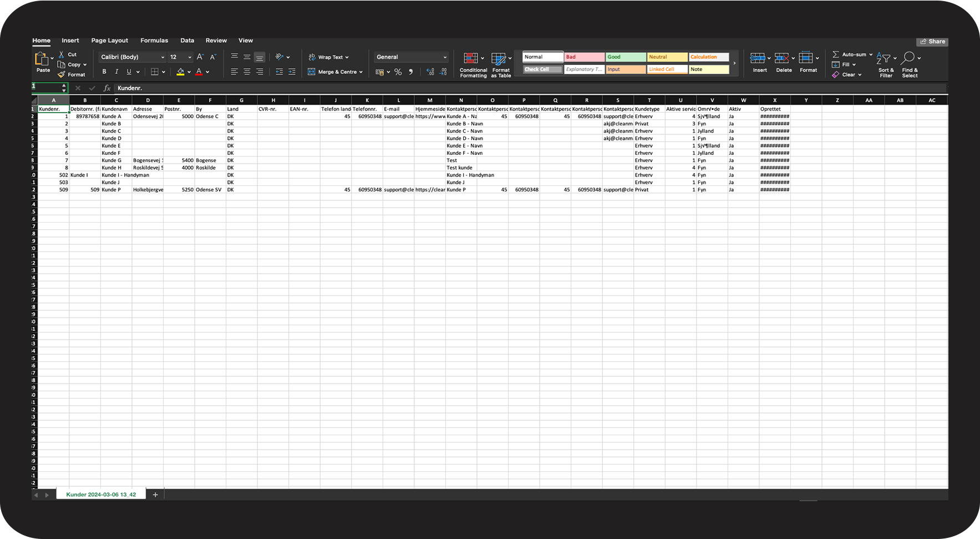Click the Insert cells icon in the ribbon
980x539 pixels.
click(758, 58)
